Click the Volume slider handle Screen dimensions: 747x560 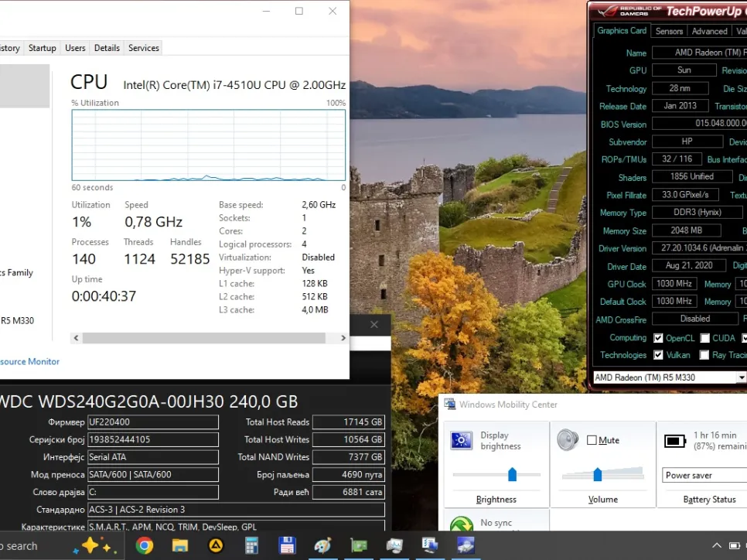coord(597,474)
